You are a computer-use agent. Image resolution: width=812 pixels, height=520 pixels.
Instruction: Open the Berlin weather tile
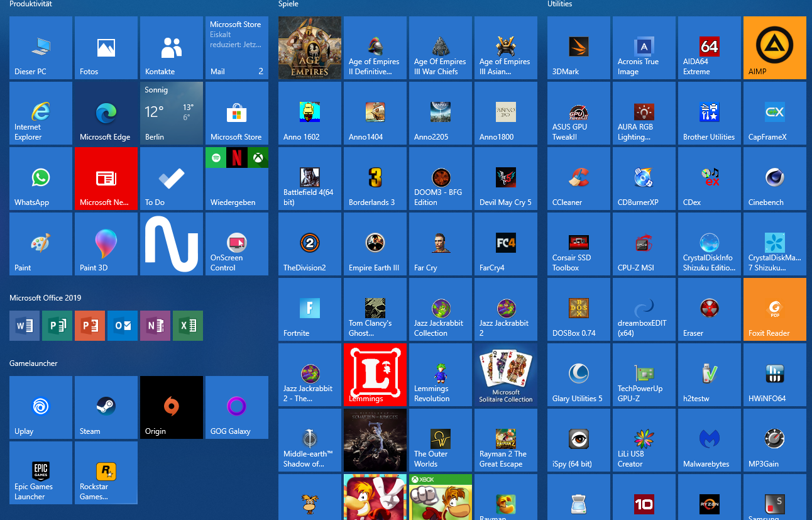click(x=172, y=113)
